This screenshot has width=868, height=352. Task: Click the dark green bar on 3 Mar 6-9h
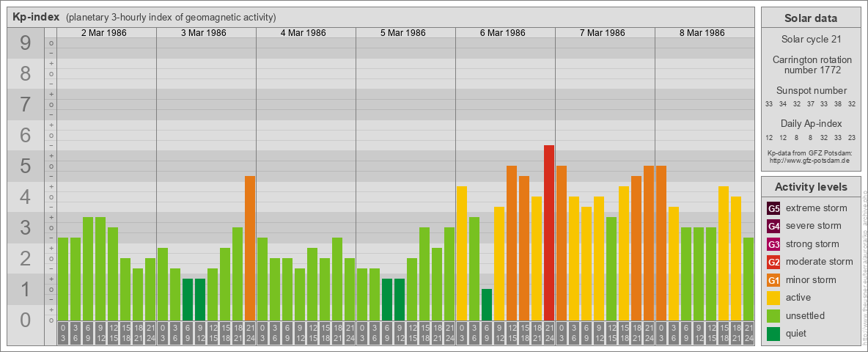188,299
